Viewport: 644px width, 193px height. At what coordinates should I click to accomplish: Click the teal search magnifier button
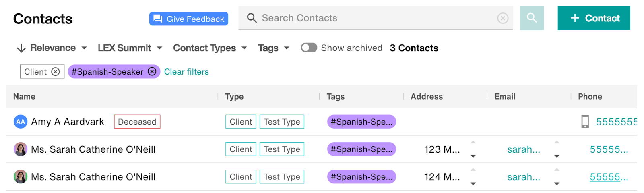click(x=532, y=18)
